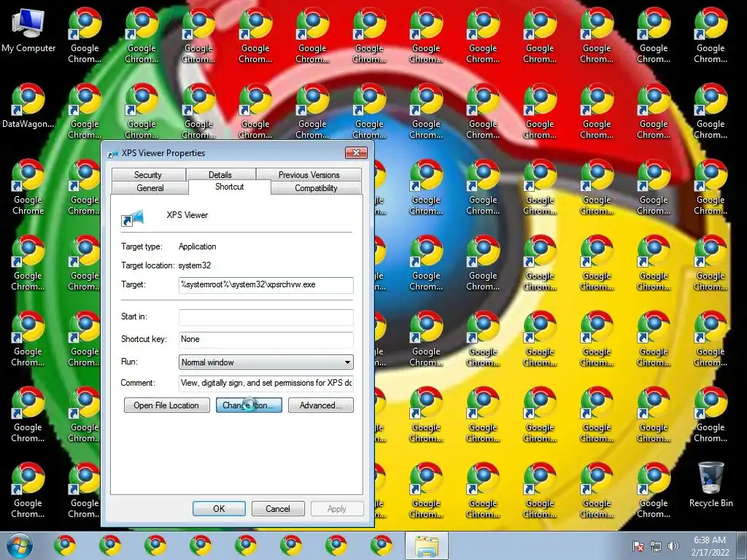Click the Target type value "Application"
Viewport: 747px width, 560px height.
[x=197, y=246]
